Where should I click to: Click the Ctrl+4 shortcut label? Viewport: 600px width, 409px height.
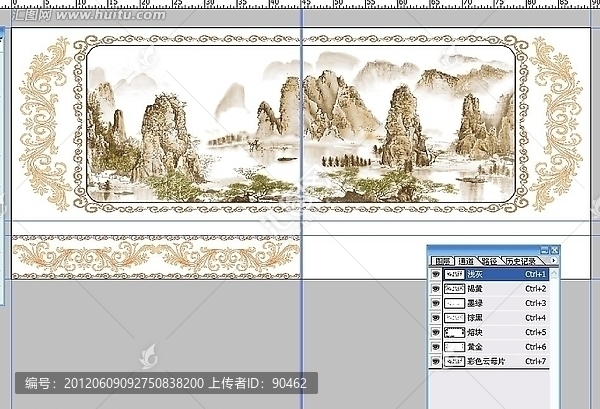(536, 318)
